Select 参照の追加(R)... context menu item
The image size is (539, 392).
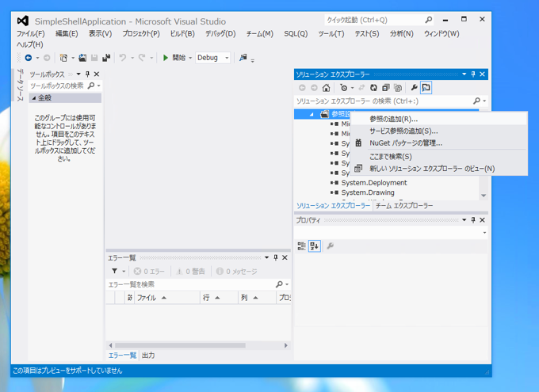point(438,120)
